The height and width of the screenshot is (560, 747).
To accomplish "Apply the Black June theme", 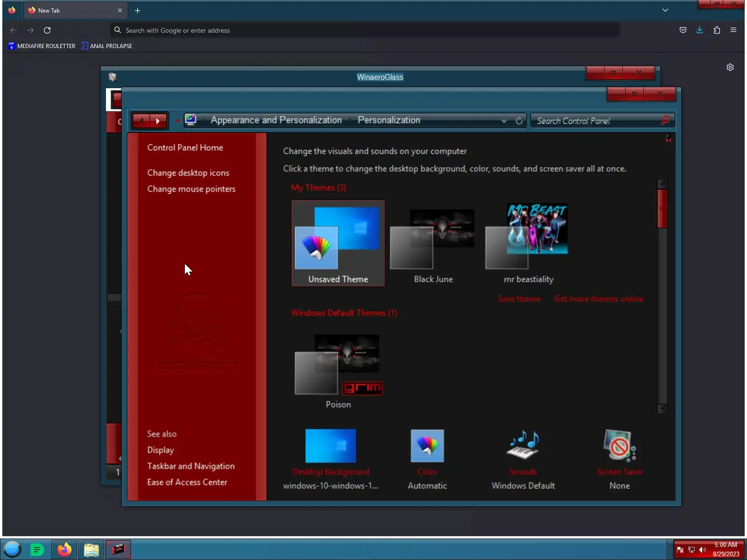I will click(x=433, y=243).
